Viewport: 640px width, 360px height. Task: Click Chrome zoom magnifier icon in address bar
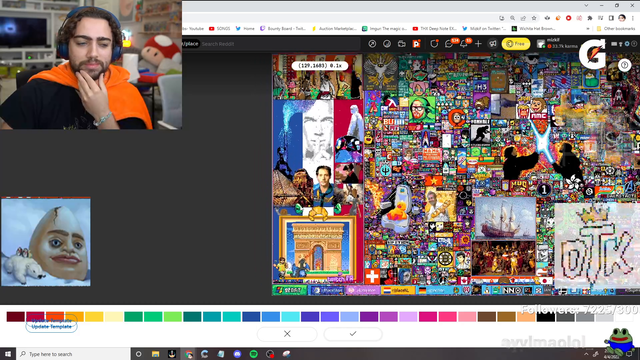pos(512,18)
